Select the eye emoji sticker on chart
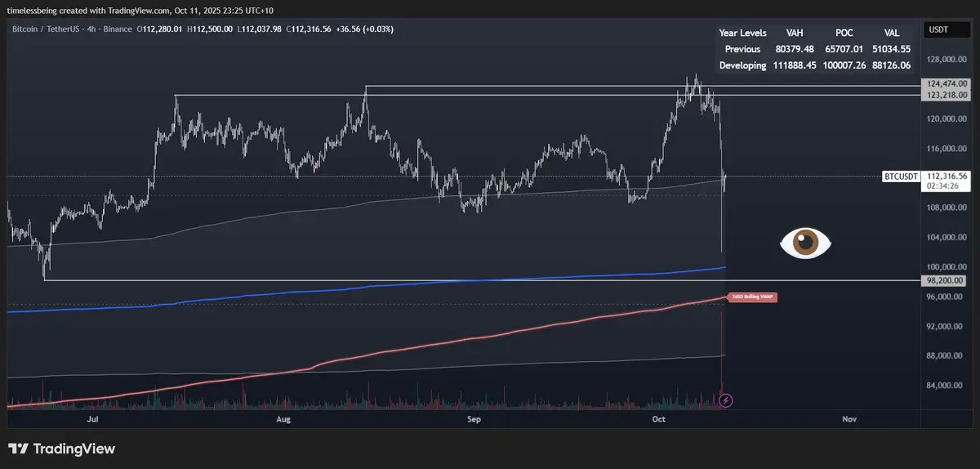This screenshot has height=469, width=980. pyautogui.click(x=805, y=243)
